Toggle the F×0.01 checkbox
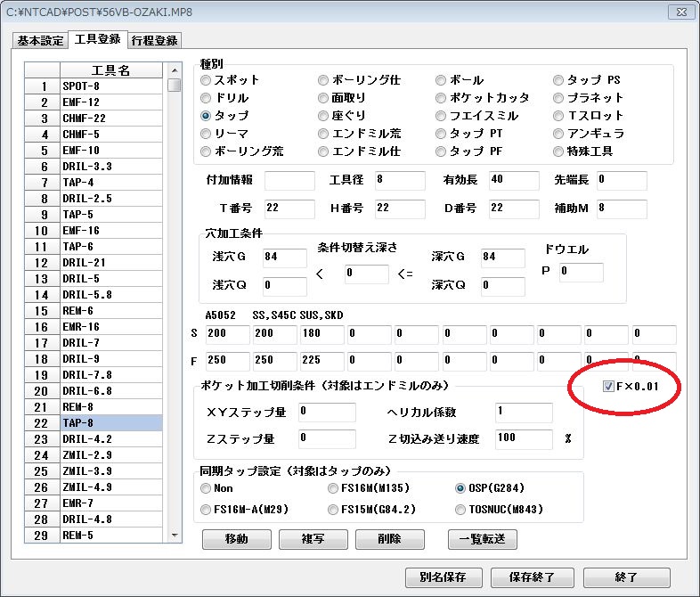The image size is (700, 597). (608, 387)
